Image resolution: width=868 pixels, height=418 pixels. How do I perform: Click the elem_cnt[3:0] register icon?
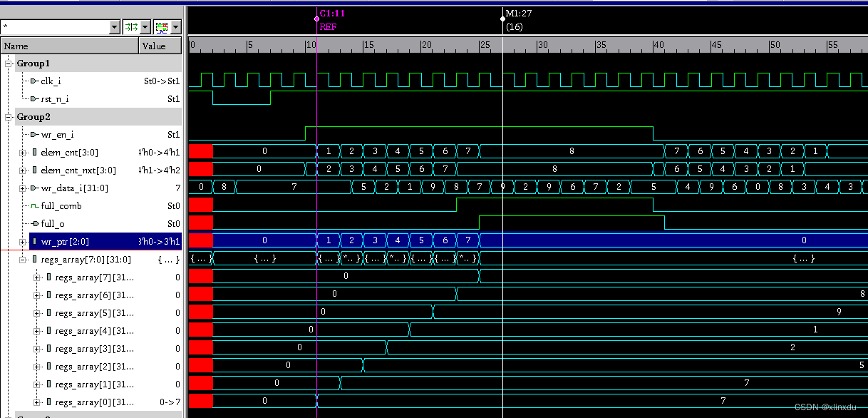tap(35, 153)
